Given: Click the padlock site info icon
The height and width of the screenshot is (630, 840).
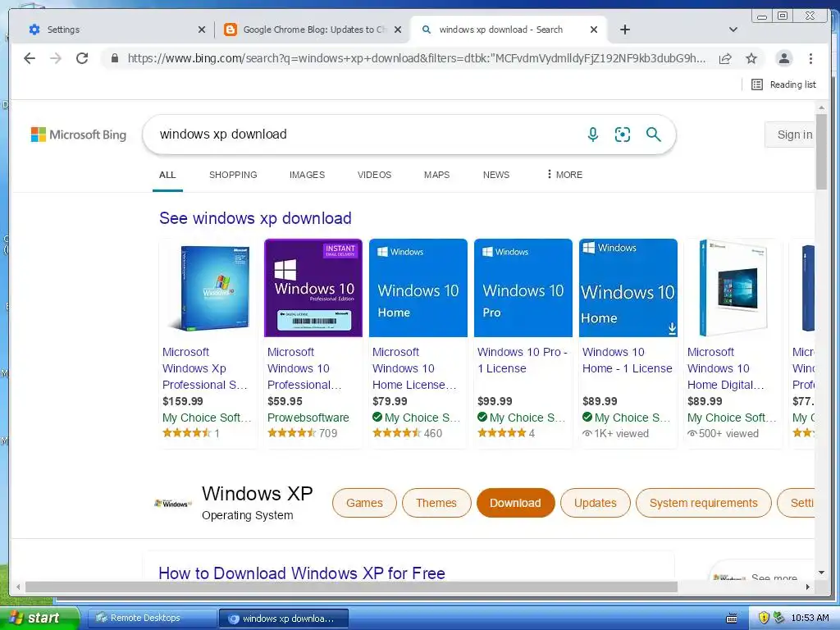Looking at the screenshot, I should [115, 58].
